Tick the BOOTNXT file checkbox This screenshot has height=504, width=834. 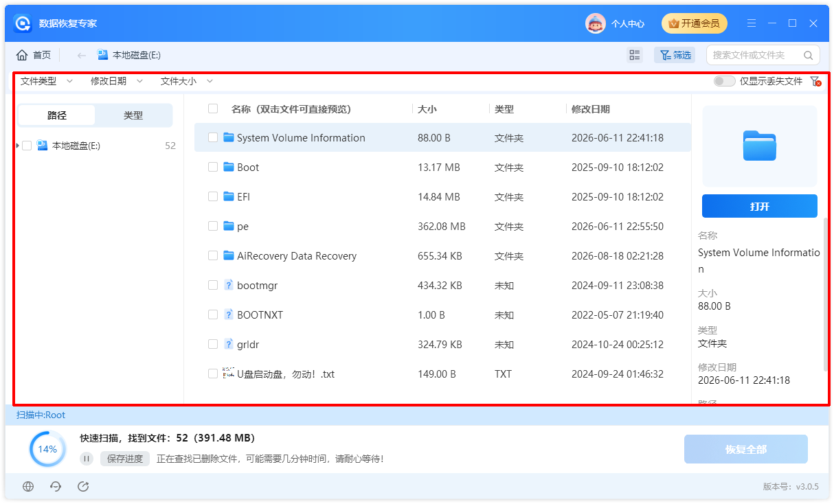point(213,314)
